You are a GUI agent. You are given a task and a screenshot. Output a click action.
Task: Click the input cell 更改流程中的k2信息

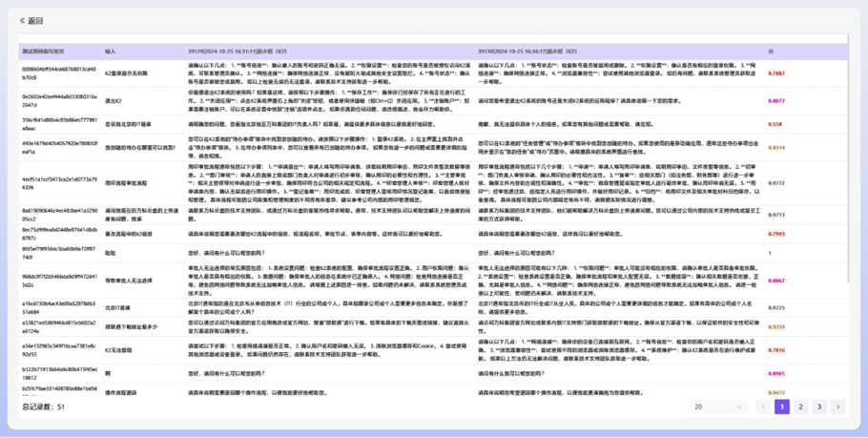coord(129,234)
